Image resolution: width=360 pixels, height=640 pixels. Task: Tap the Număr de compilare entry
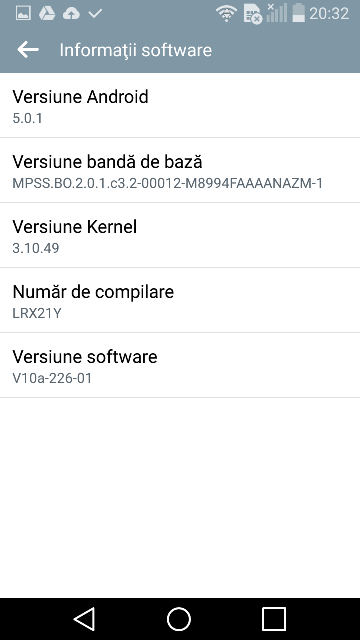pos(180,300)
